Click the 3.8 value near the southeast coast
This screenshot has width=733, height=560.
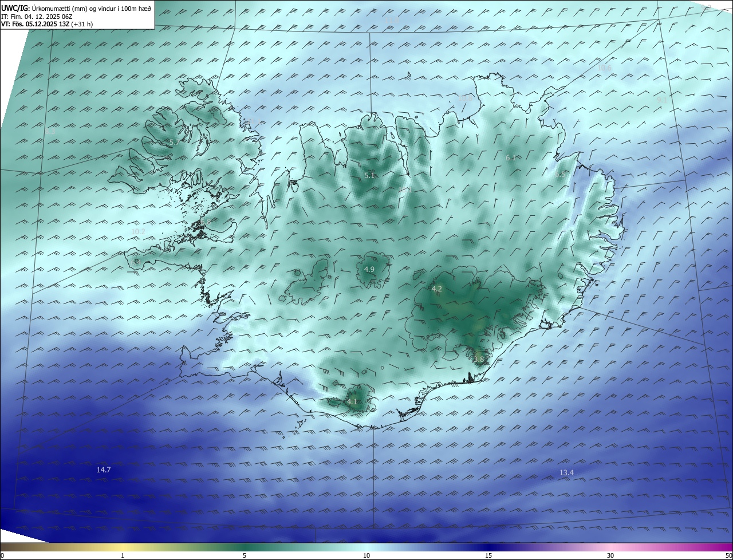(x=479, y=359)
